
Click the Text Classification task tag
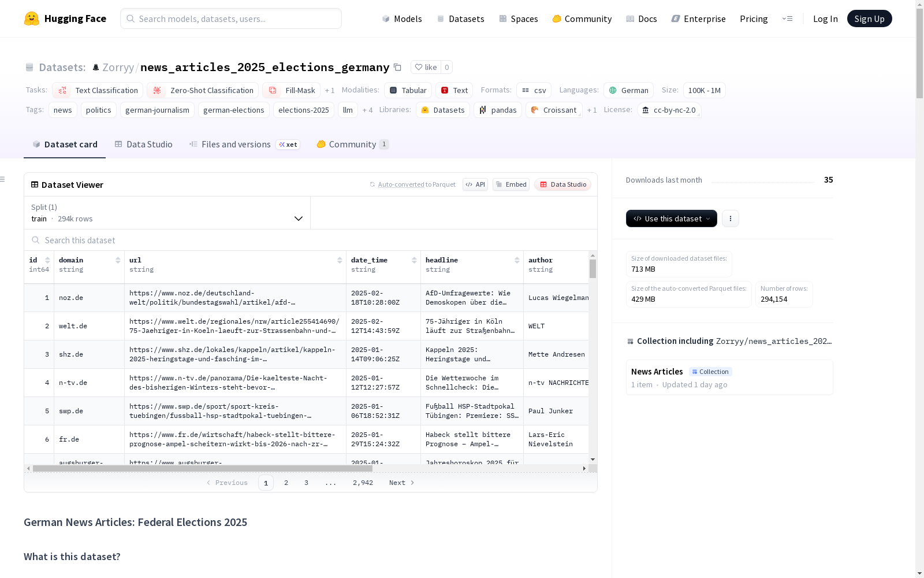pos(98,90)
